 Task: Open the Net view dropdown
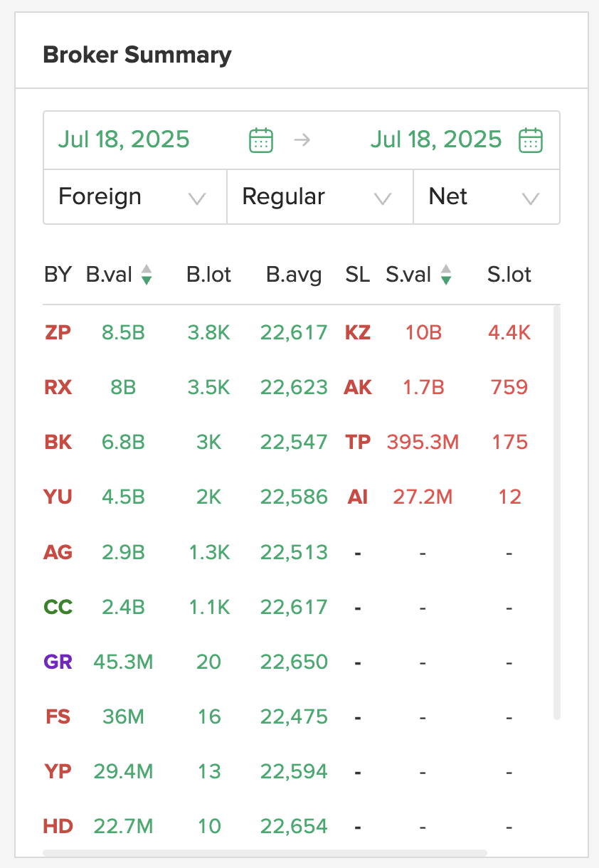[486, 197]
